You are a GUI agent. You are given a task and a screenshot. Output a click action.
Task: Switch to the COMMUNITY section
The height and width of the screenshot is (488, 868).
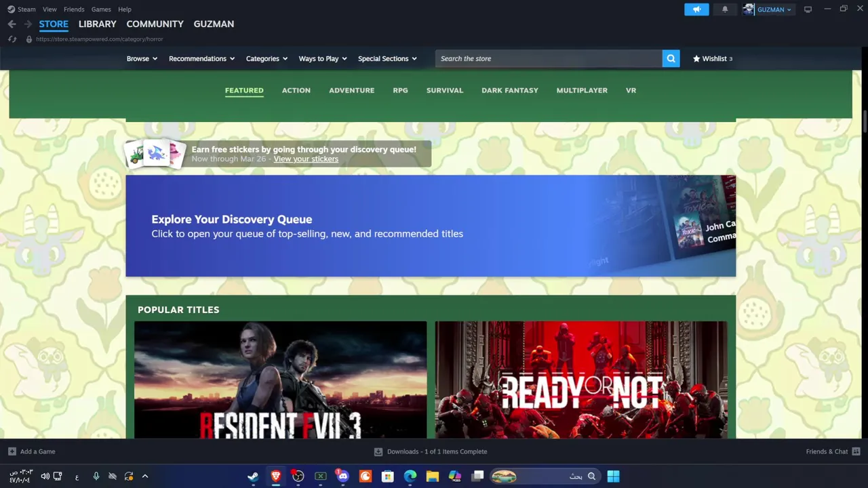coord(155,24)
